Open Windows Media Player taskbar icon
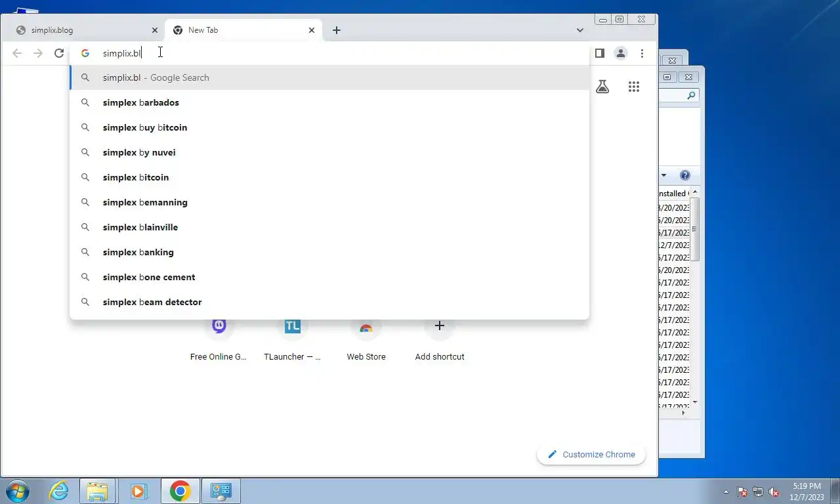Viewport: 840px width, 504px height. pos(138,491)
